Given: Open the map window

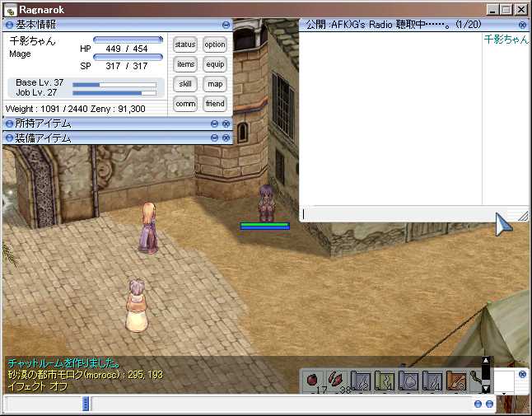Looking at the screenshot, I should (x=215, y=84).
